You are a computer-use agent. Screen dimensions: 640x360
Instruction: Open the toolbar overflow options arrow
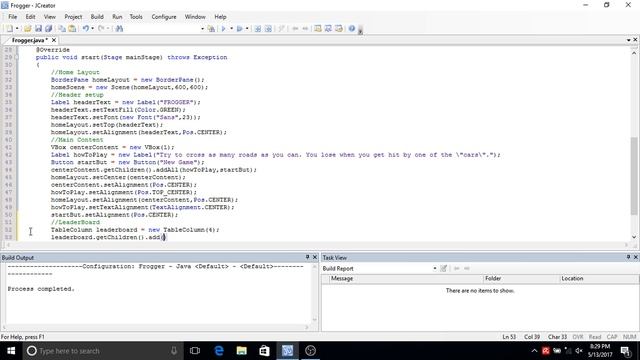click(360, 30)
